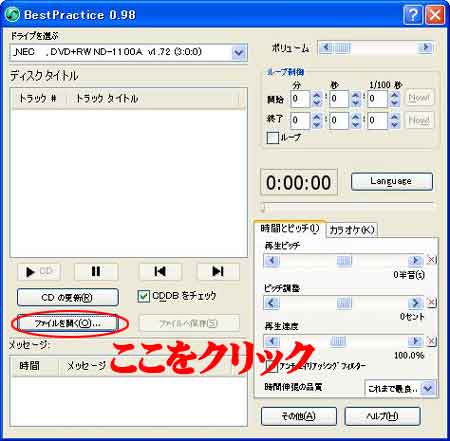Click the playback pitch slider thumb
Viewport: 450px width, 441px height.
(344, 260)
